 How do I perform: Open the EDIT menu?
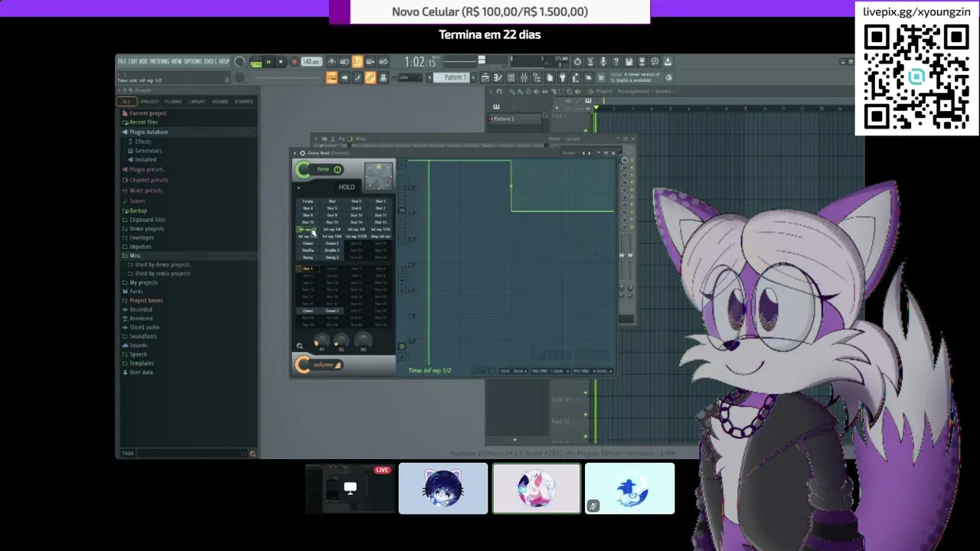(133, 61)
